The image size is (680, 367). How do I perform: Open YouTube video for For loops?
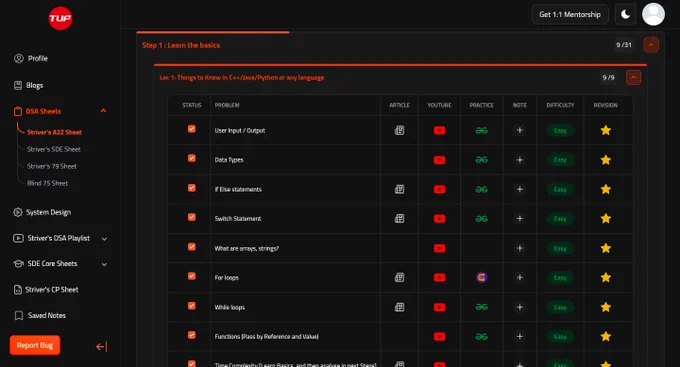(439, 278)
